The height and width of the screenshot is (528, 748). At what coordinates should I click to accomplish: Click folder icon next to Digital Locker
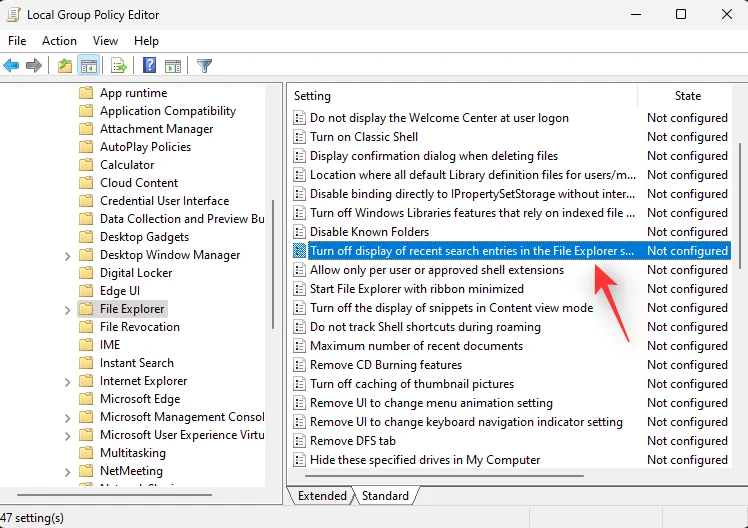pos(86,273)
